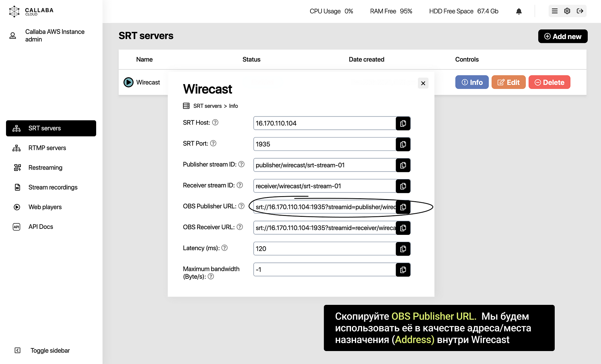Image resolution: width=601 pixels, height=364 pixels.
Task: Click the admin user profile icon
Action: pos(13,36)
